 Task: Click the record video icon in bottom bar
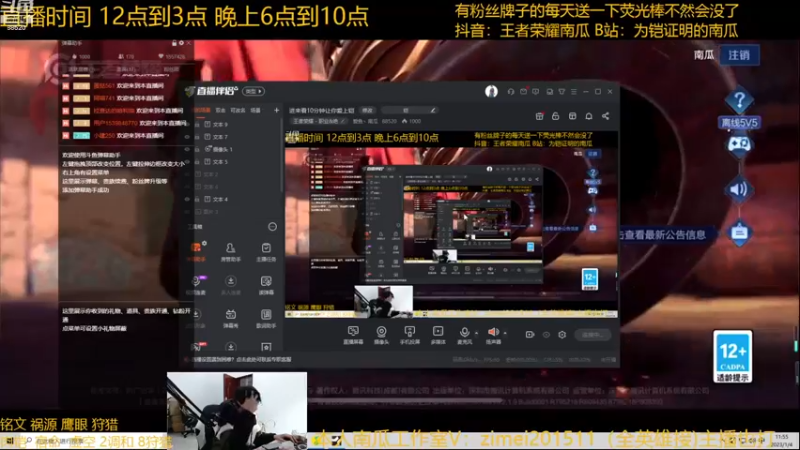click(x=530, y=335)
